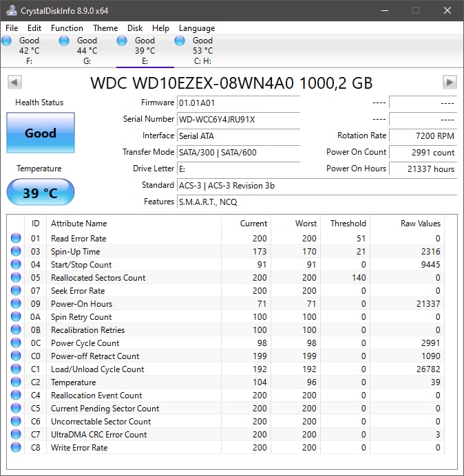Click status orb of Seek Error Rate row
The image size is (464, 476).
coord(16,290)
